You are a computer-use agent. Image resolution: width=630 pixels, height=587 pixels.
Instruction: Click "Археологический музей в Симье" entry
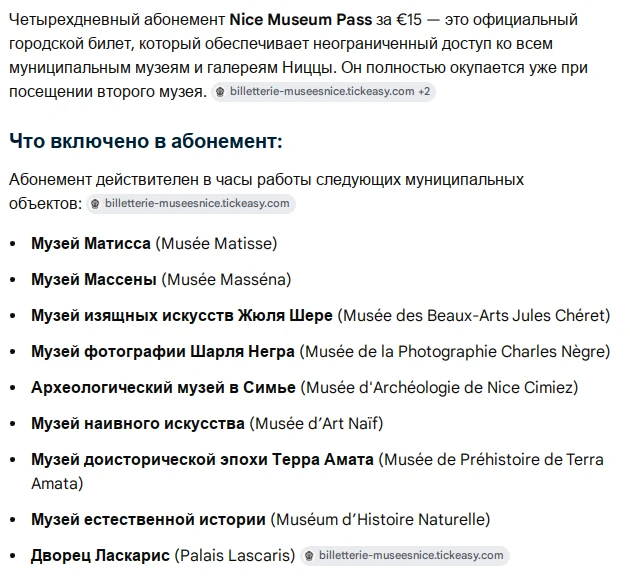(164, 388)
